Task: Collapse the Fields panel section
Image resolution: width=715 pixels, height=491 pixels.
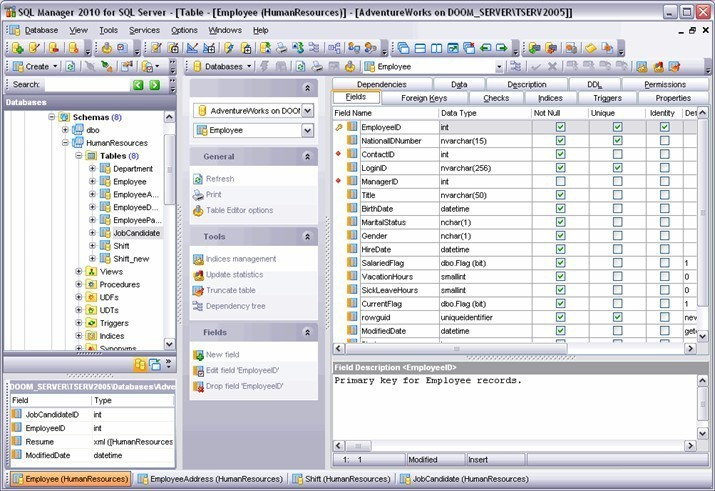Action: (307, 332)
